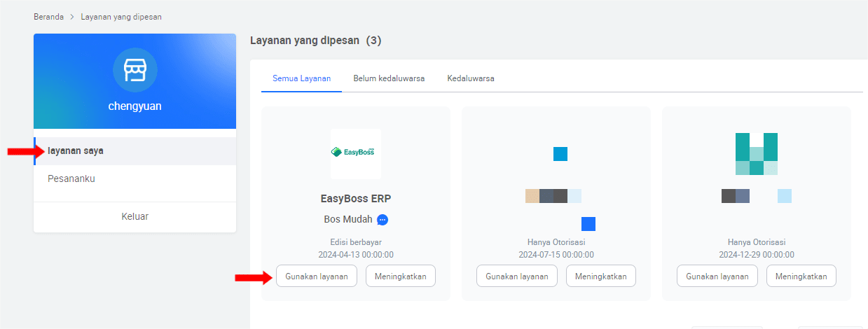868x329 pixels.
Task: Click the EasyBoss ERP service title
Action: pyautogui.click(x=356, y=198)
